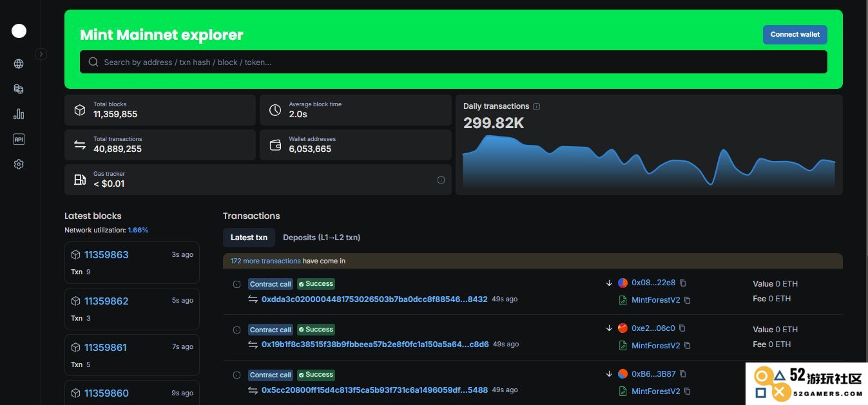868x405 pixels.
Task: Copy MintForestV2 address in first transaction
Action: click(x=688, y=300)
